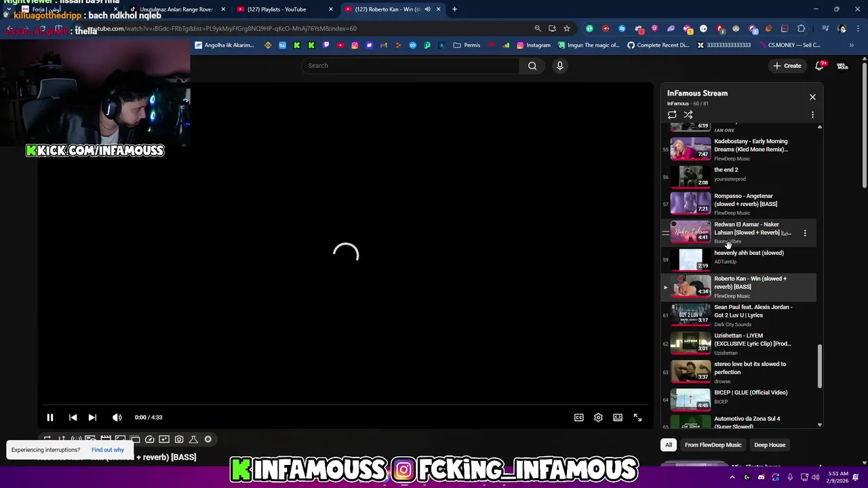The height and width of the screenshot is (488, 868).
Task: Open the taskbar clock showing 5:51 AM
Action: [x=838, y=477]
